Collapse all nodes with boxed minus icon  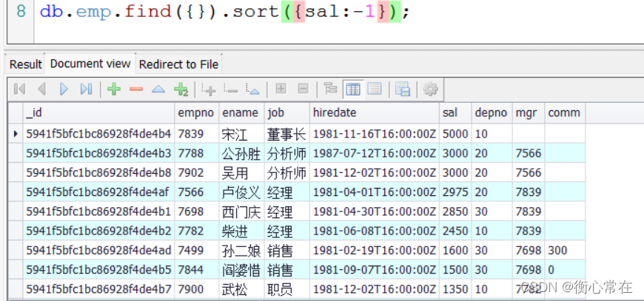303,89
